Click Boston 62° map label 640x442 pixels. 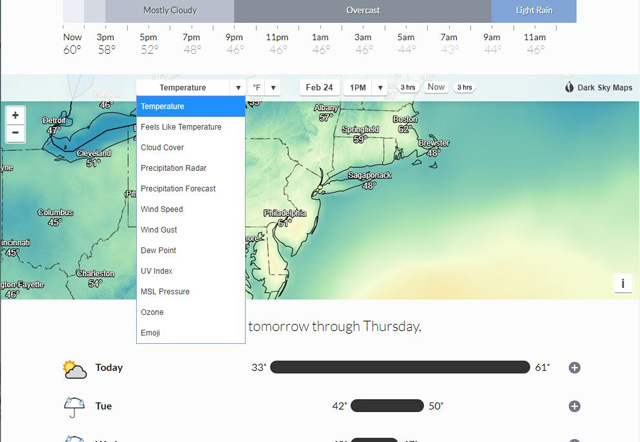click(405, 124)
